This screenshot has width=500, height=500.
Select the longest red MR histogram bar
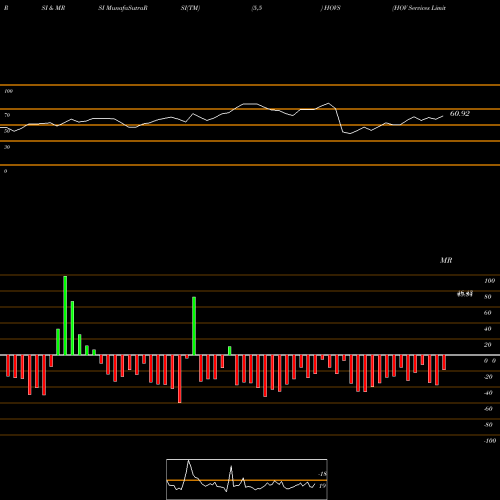tap(180, 379)
